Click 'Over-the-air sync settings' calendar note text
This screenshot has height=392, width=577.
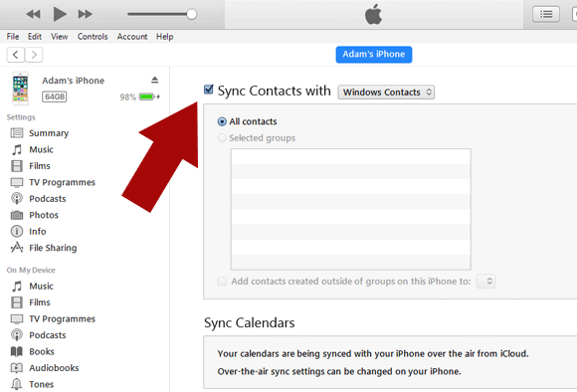[x=339, y=371]
